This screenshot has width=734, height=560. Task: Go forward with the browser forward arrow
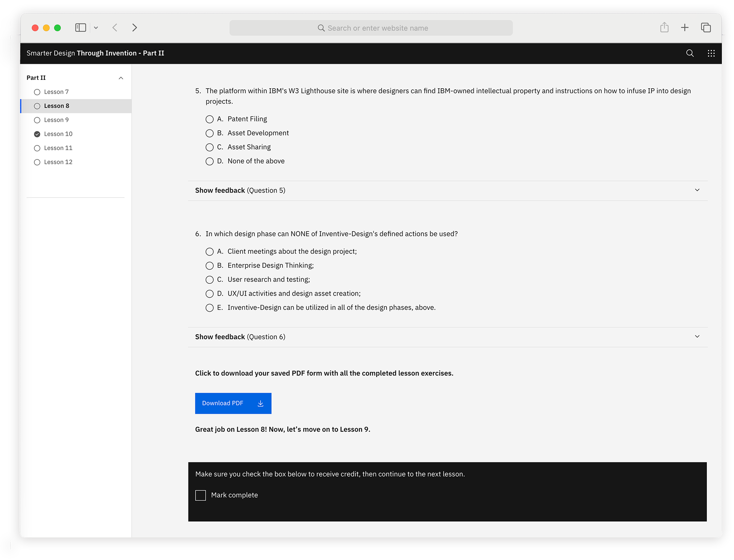tap(135, 28)
